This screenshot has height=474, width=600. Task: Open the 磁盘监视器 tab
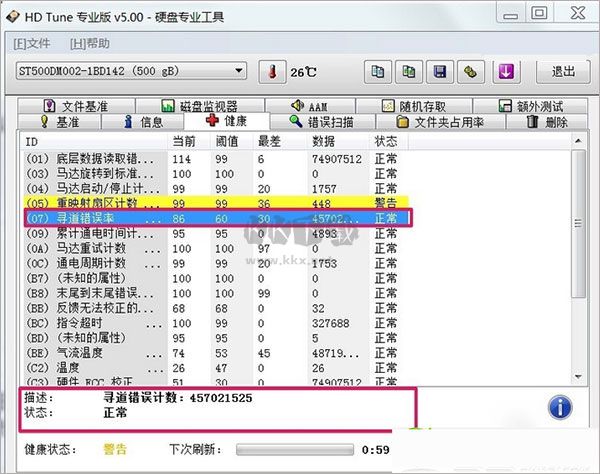click(x=200, y=106)
